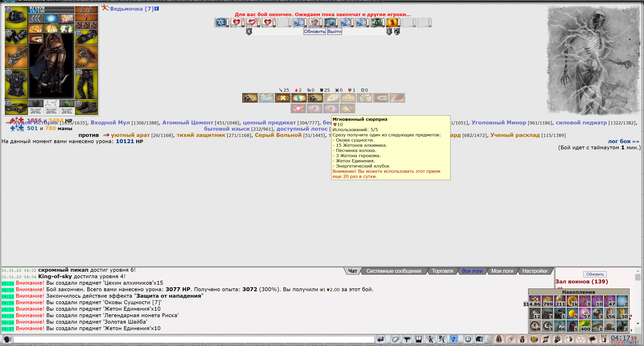Send chat message with the return-arrow icon
This screenshot has height=346, width=644.
click(380, 339)
